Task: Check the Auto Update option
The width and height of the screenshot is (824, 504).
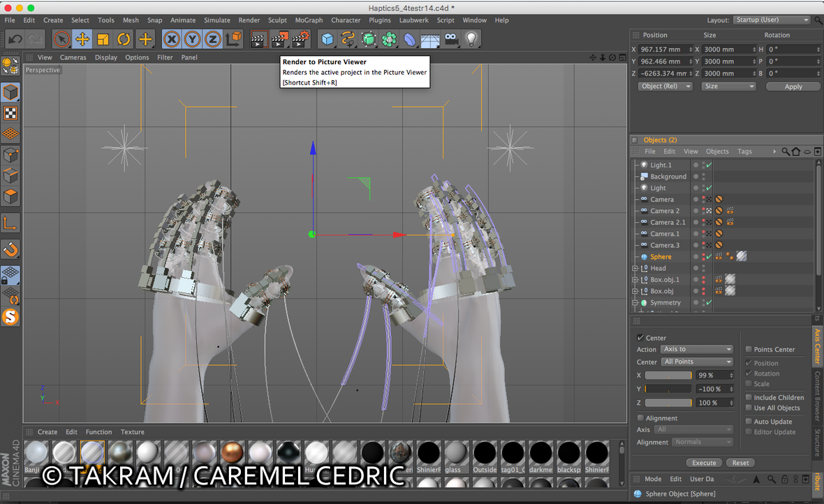Action: point(749,422)
